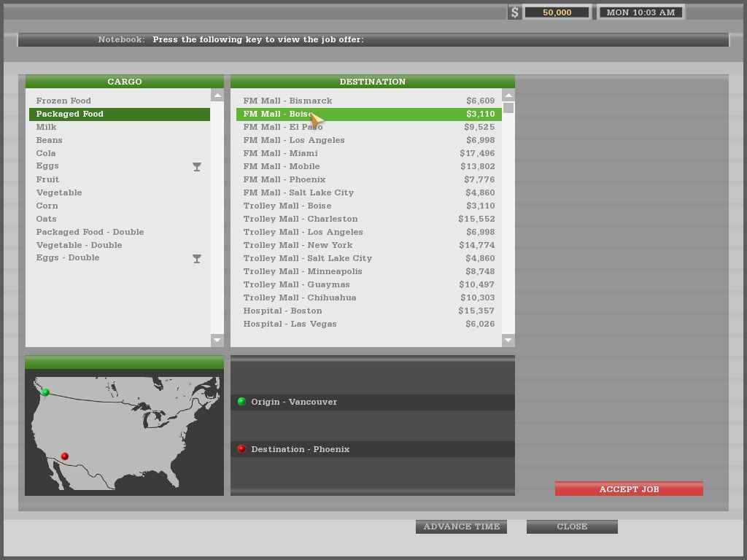Click the red dot beside Destination - Phoenix
The height and width of the screenshot is (560, 747).
pos(241,449)
